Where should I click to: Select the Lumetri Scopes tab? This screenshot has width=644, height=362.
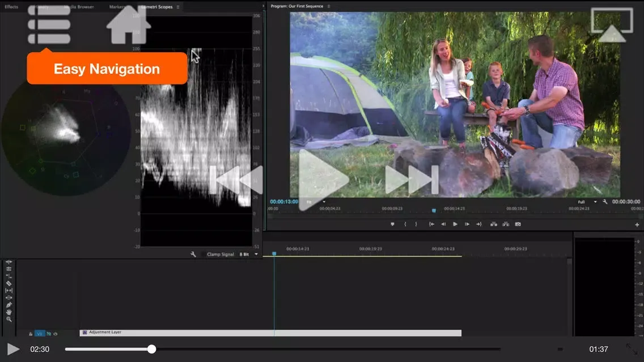(156, 7)
